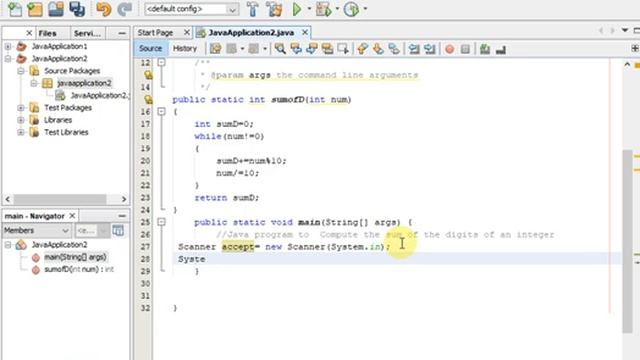The width and height of the screenshot is (640, 360).
Task: Expand Test Libraries node
Action: pyautogui.click(x=21, y=132)
